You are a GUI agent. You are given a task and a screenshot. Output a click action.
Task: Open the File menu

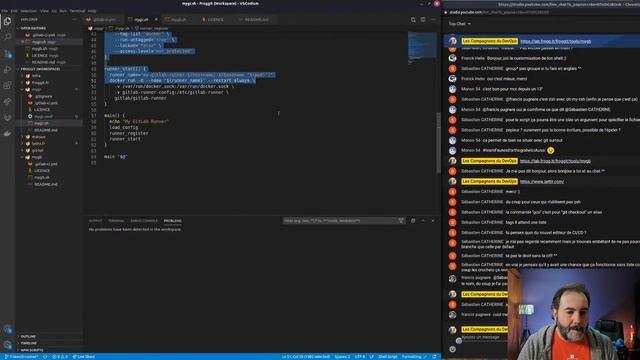pos(4,11)
